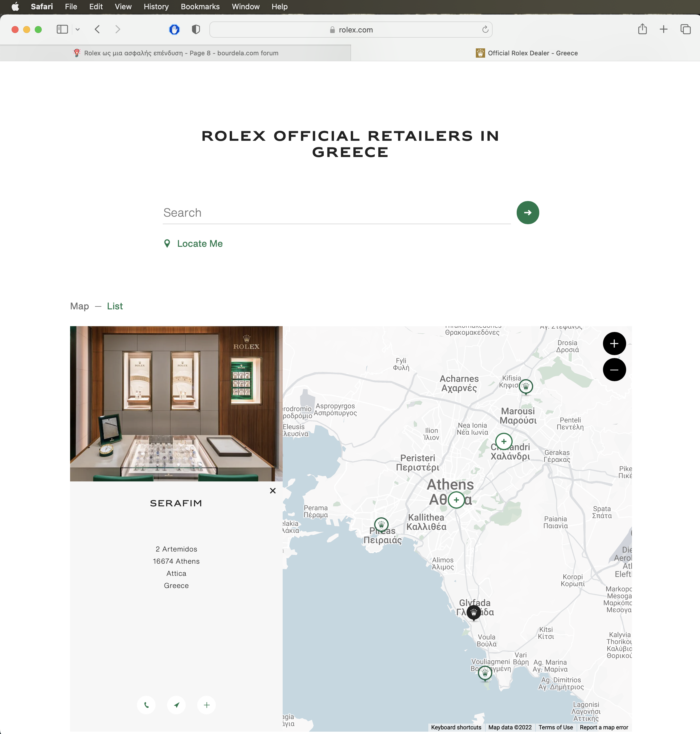The image size is (700, 734).
Task: Expand the sidebar tab group dropdown
Action: [78, 30]
